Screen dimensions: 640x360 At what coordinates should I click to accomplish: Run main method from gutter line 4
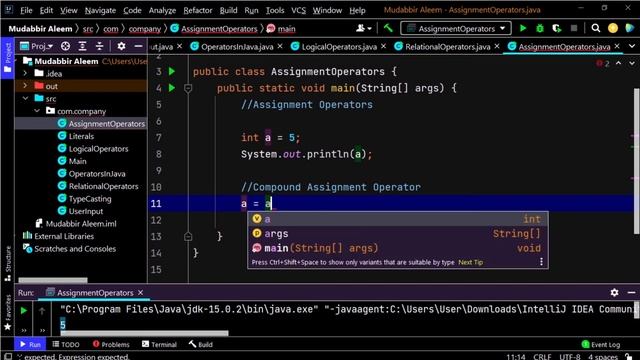tap(172, 88)
